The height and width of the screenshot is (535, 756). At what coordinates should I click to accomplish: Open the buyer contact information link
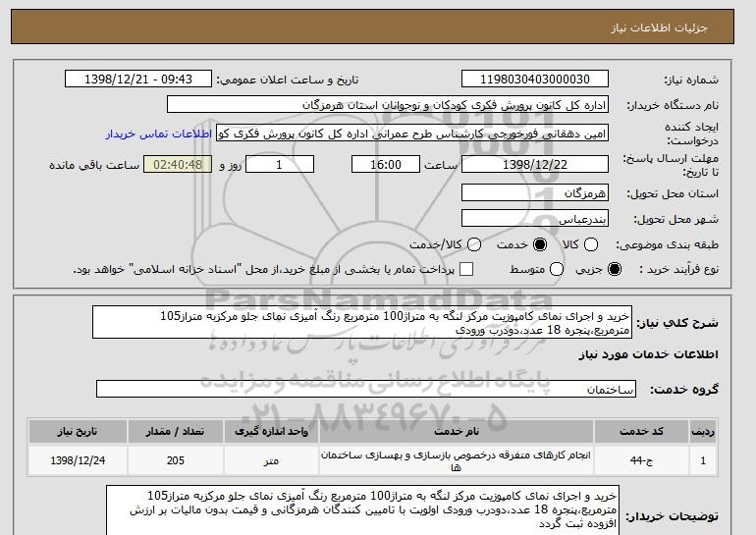(159, 134)
